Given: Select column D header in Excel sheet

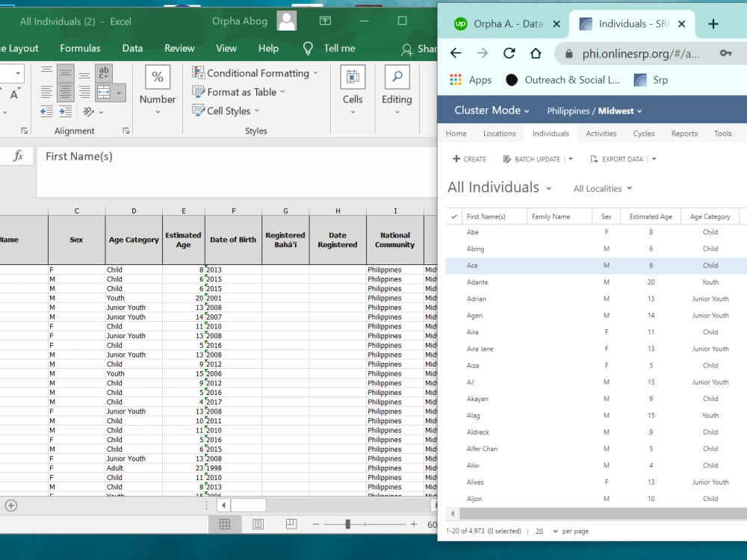Looking at the screenshot, I should (x=134, y=211).
